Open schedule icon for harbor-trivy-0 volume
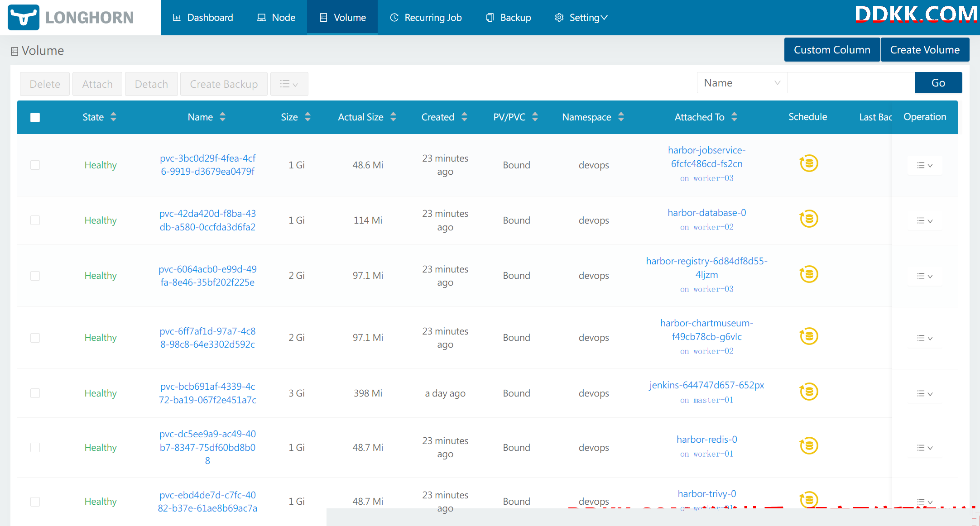Screen dimensions: 980x526 pos(808,500)
